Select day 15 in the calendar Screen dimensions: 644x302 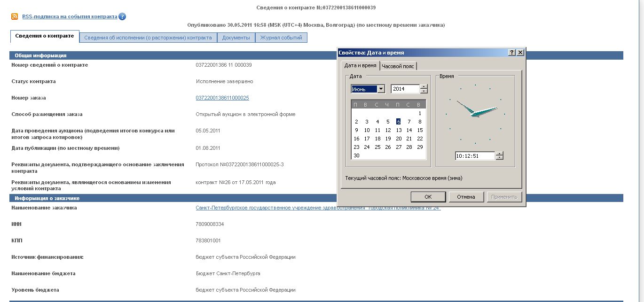(420, 130)
